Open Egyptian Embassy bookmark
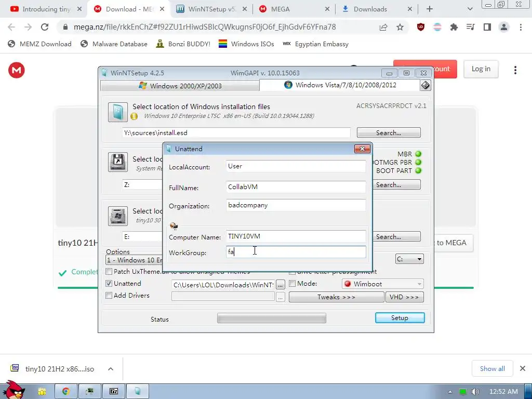The height and width of the screenshot is (399, 532). pyautogui.click(x=315, y=44)
